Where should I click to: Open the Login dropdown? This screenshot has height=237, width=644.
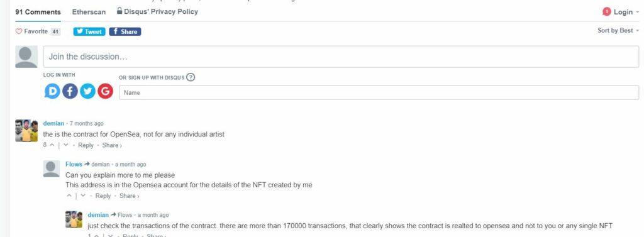[620, 12]
